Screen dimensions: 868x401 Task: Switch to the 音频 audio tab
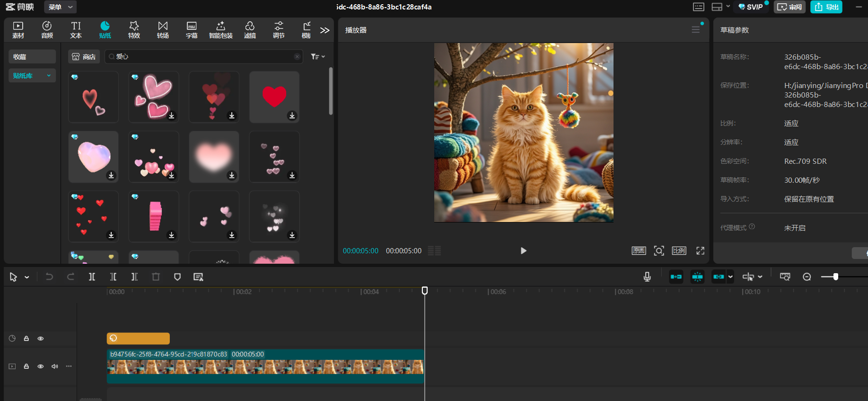47,30
